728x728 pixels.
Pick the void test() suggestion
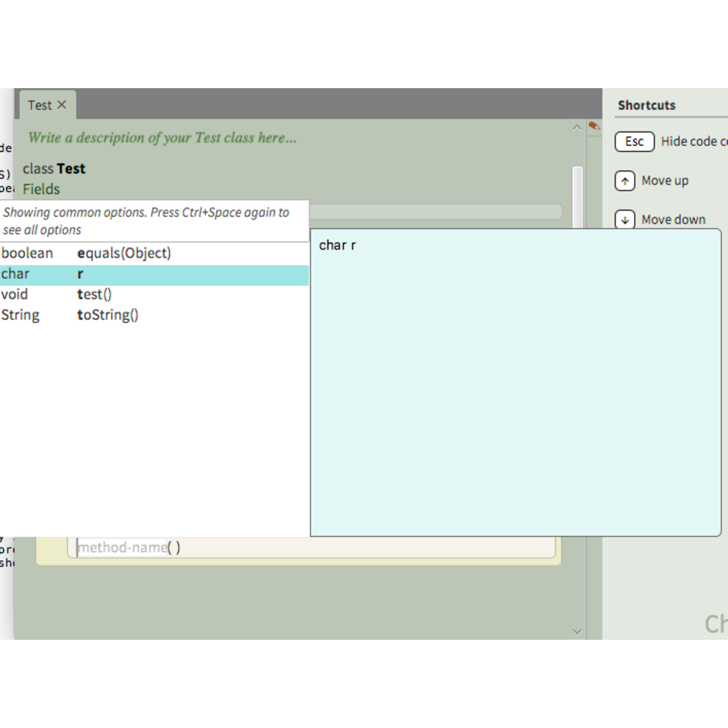[x=94, y=295]
